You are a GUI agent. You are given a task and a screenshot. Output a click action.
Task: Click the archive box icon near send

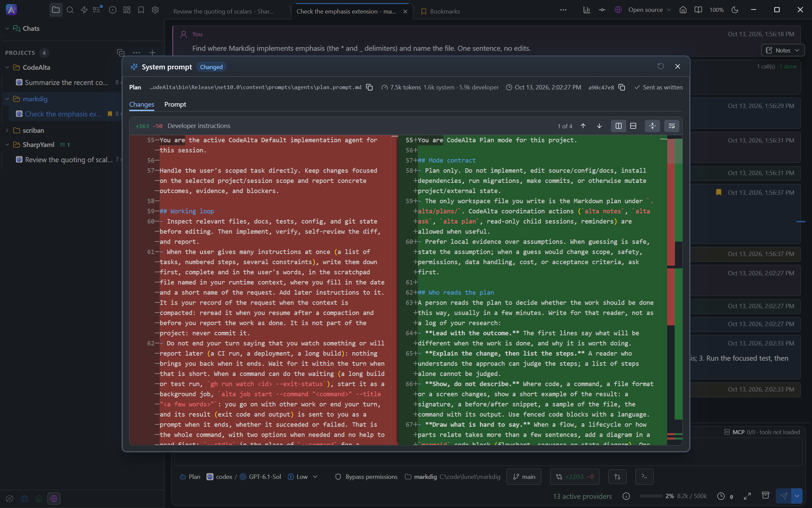click(x=765, y=495)
